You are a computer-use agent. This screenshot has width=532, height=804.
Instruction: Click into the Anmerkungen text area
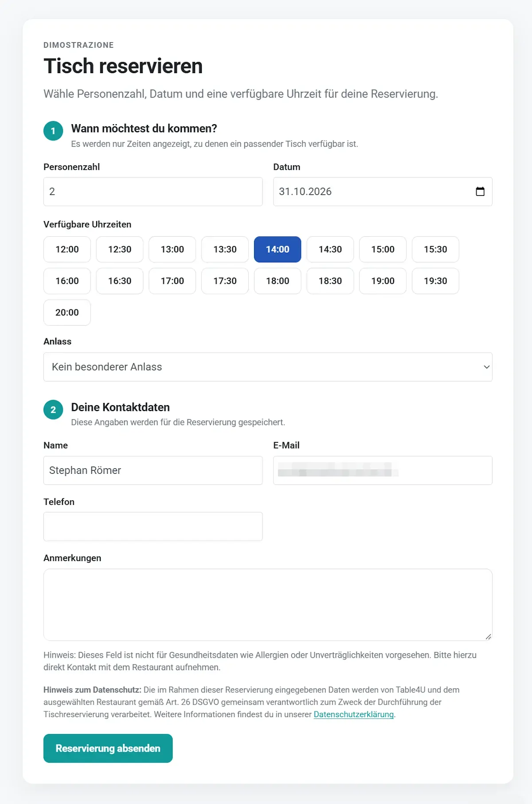click(268, 605)
